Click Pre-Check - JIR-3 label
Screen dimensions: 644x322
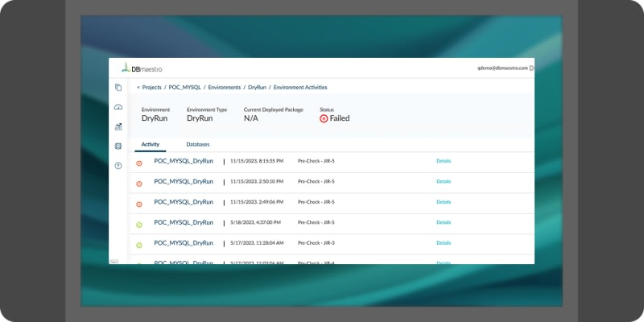pos(316,243)
